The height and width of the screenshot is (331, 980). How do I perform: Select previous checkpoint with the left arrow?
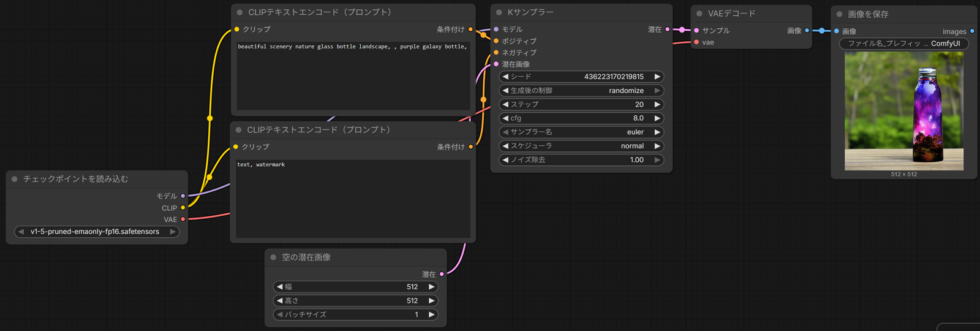pos(21,232)
